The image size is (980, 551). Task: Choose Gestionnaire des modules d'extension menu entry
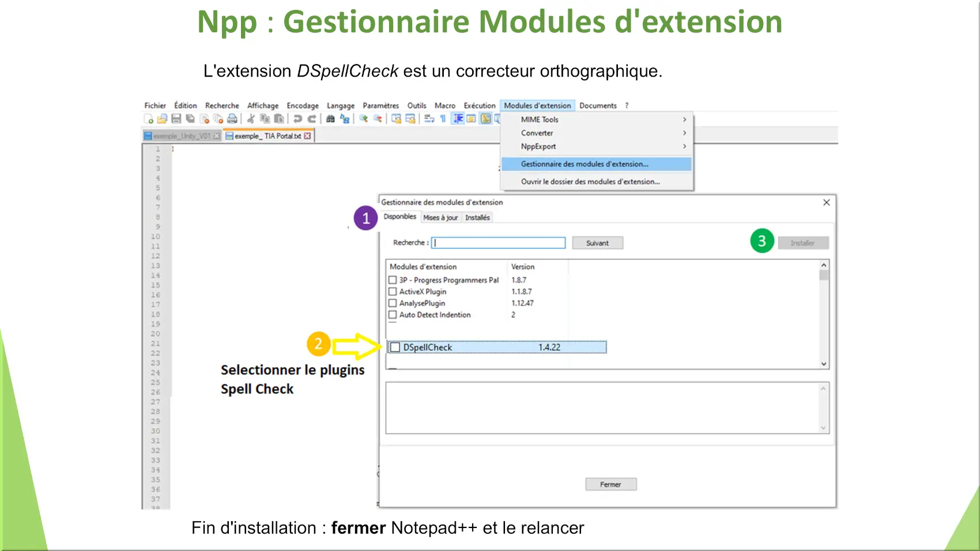pos(596,164)
